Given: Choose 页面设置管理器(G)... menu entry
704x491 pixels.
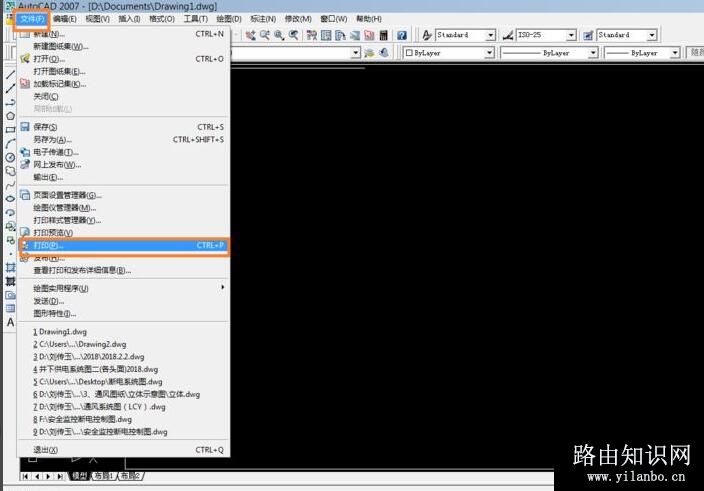Looking at the screenshot, I should 124,195.
